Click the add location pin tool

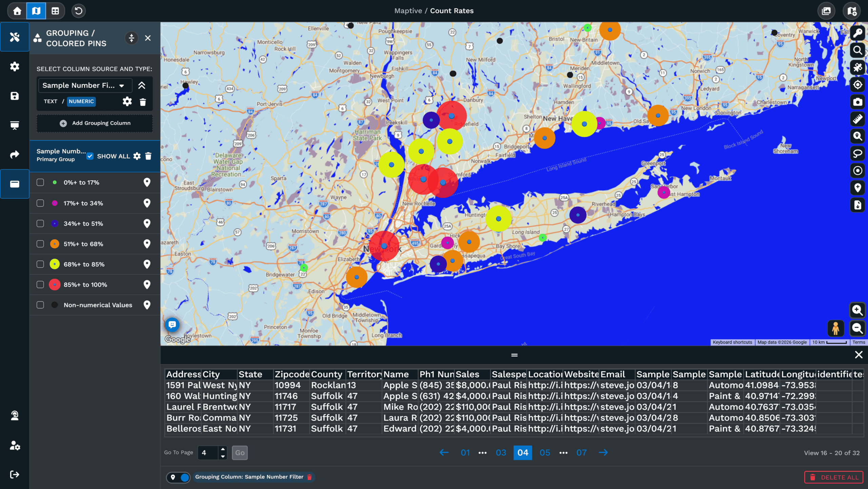click(x=857, y=188)
